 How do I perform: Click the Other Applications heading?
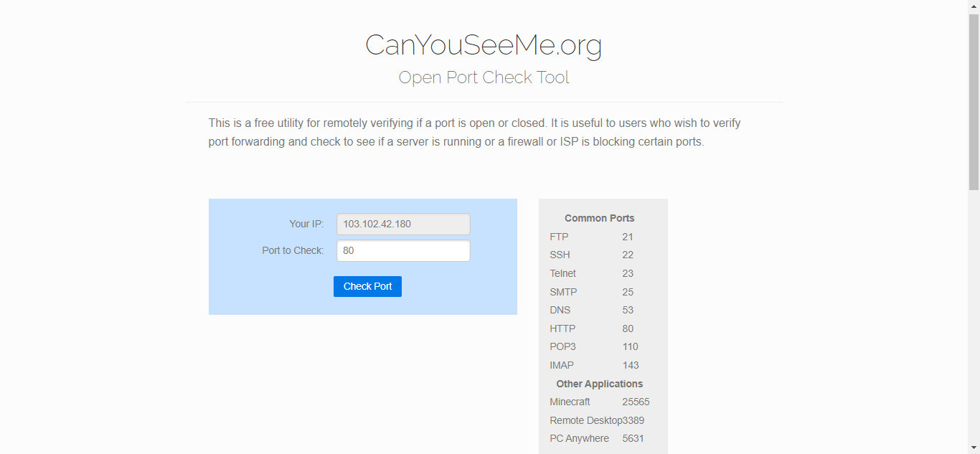click(x=599, y=384)
